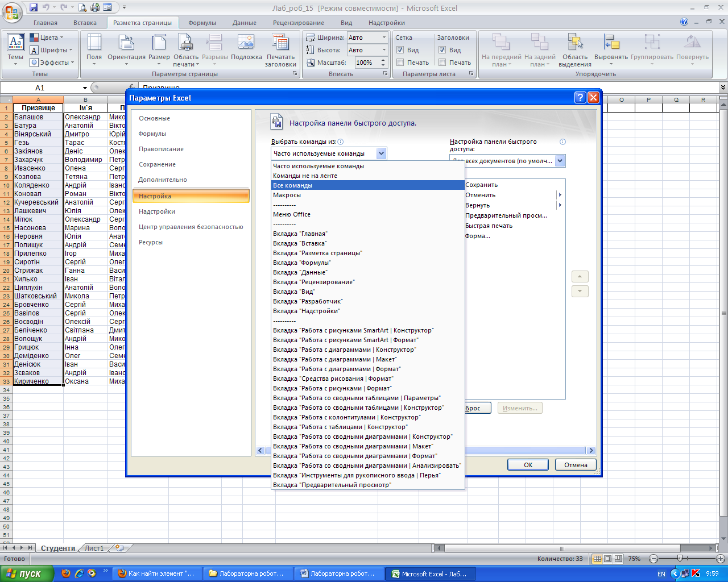Click zoom in plus button
This screenshot has width=728, height=582.
click(721, 559)
